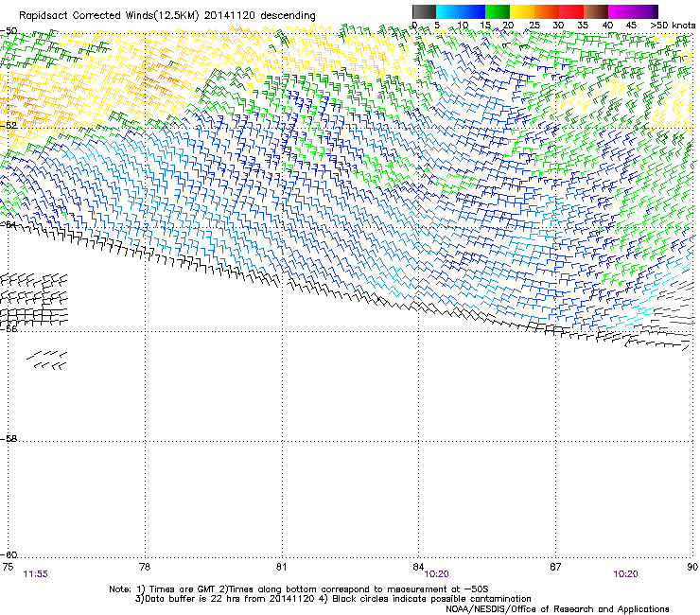The image size is (700, 615).
Task: Click the longitude label '84'
Action: (x=418, y=567)
